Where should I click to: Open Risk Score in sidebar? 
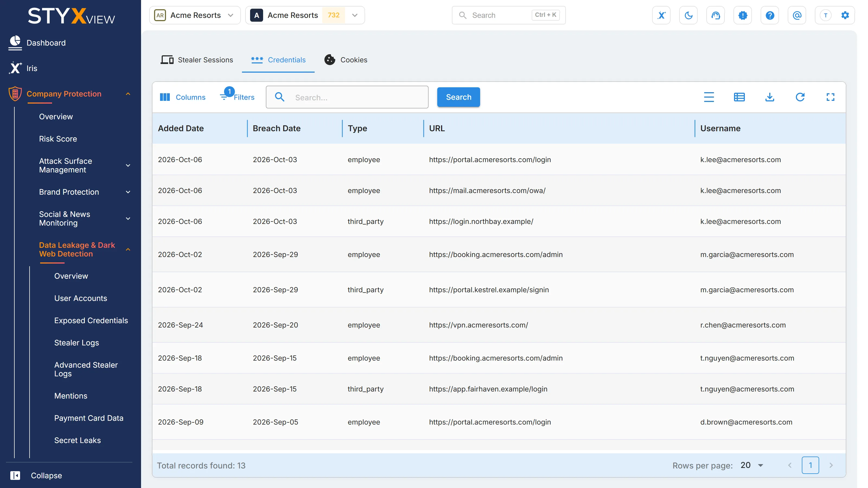point(58,139)
